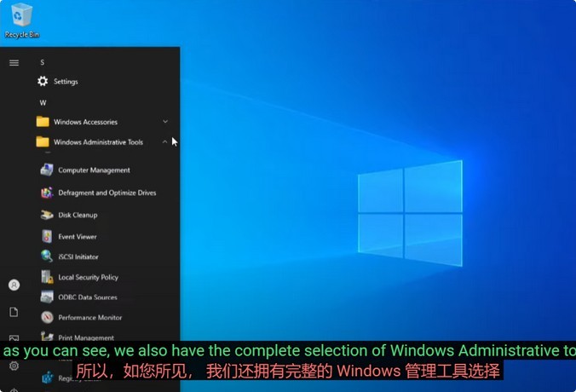Collapse the Windows Administrative Tools chevron
Image resolution: width=576 pixels, height=392 pixels.
[164, 141]
